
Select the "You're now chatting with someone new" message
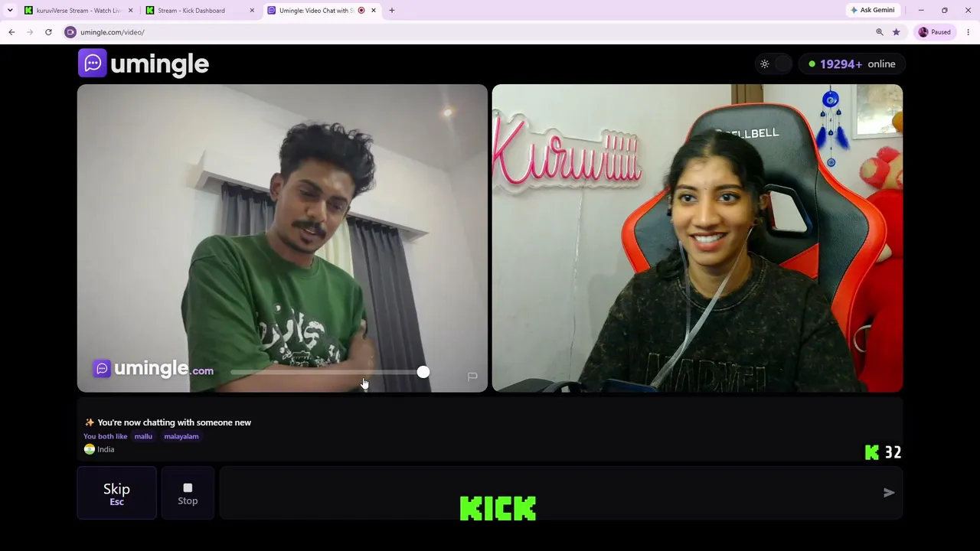[168, 422]
